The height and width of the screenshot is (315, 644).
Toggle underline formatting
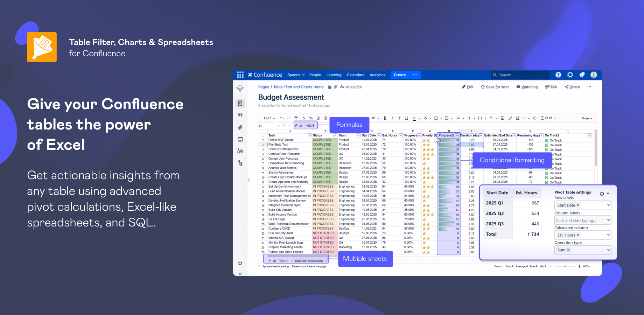pyautogui.click(x=406, y=118)
